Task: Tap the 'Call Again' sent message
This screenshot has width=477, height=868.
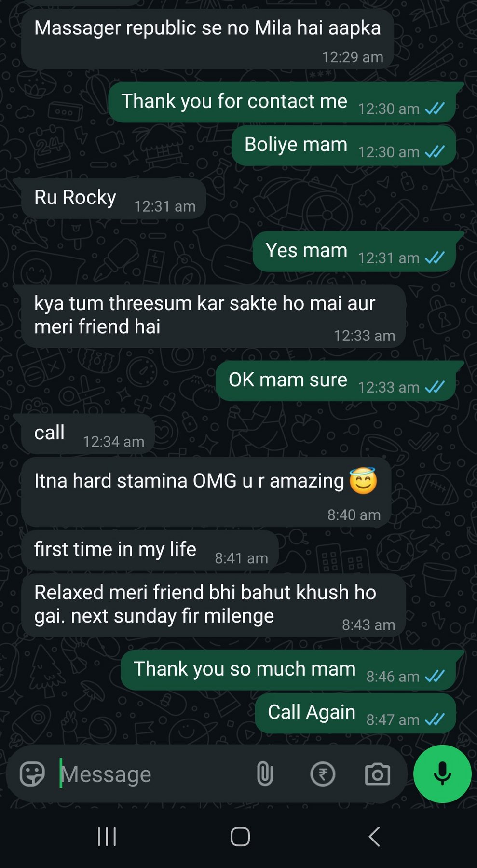Action: coord(355,713)
